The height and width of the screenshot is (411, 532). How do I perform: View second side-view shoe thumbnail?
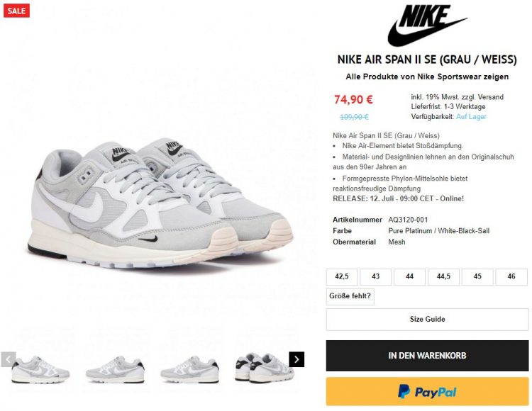[x=115, y=370]
